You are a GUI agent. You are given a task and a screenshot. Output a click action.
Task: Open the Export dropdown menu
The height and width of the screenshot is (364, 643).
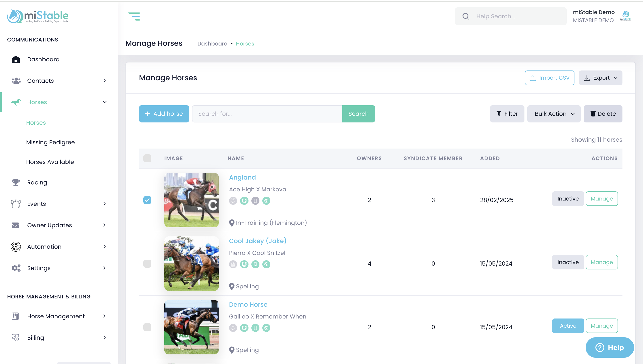click(600, 78)
